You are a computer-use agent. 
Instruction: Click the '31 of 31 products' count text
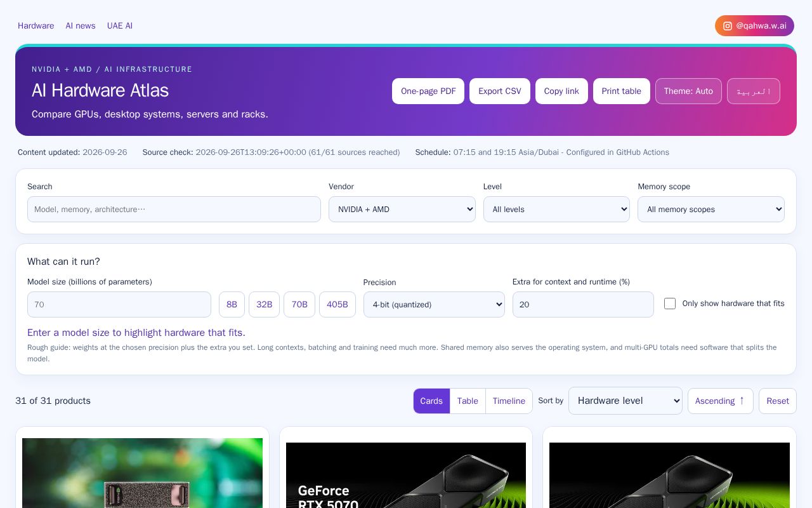pos(53,401)
